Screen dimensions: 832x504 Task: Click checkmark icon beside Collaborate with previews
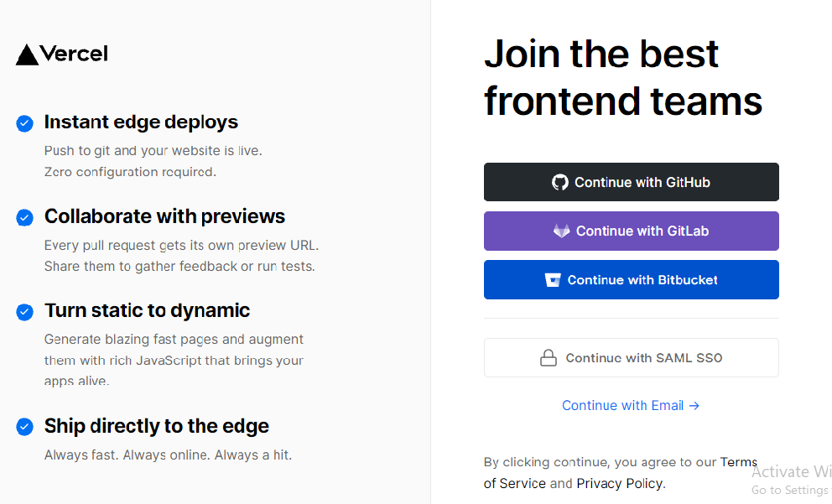pos(24,217)
